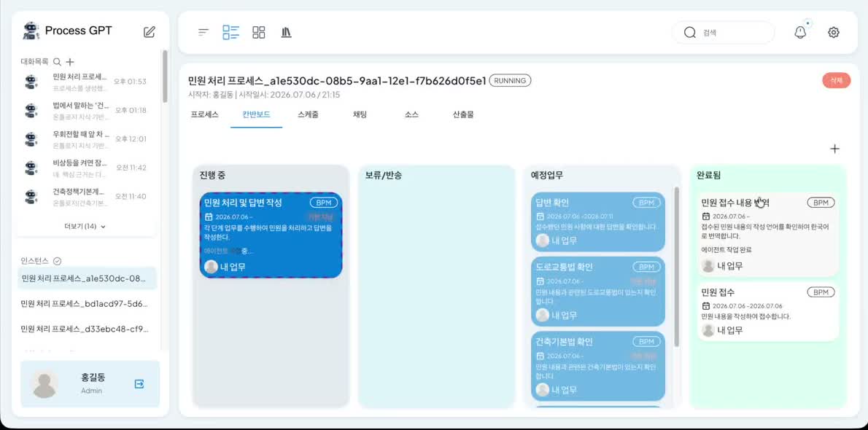The height and width of the screenshot is (430, 868).
Task: Click the avatar on 민원 접수 내용 번역 card
Action: pyautogui.click(x=708, y=265)
